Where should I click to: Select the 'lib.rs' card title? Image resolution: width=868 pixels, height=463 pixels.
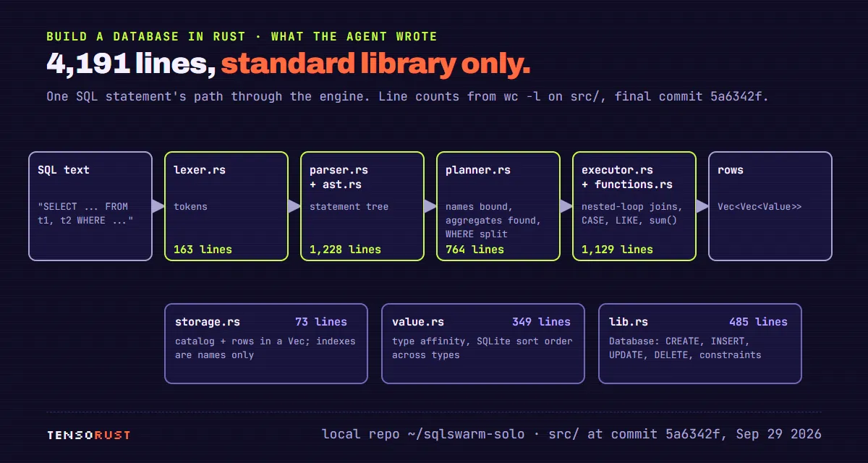point(629,322)
